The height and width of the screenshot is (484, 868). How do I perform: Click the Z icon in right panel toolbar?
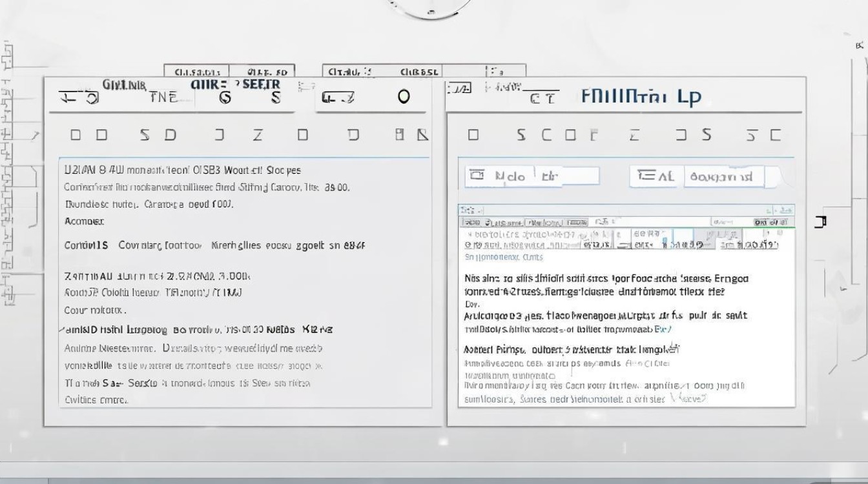coord(634,135)
